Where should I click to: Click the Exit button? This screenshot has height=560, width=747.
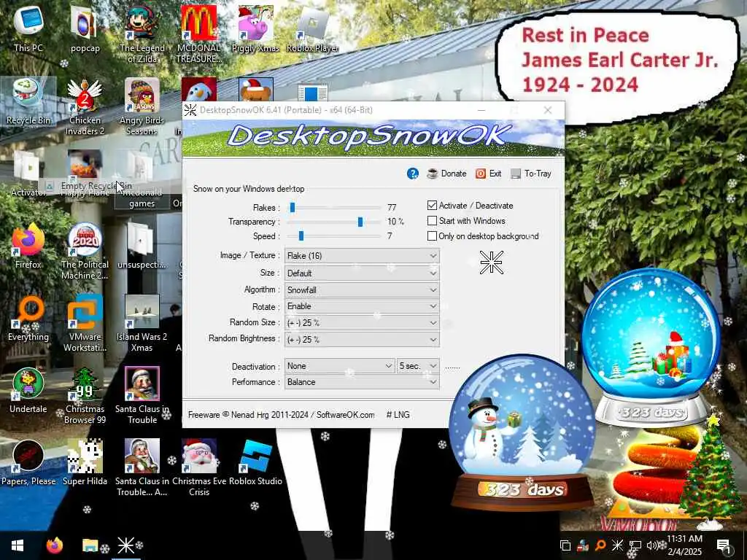488,174
